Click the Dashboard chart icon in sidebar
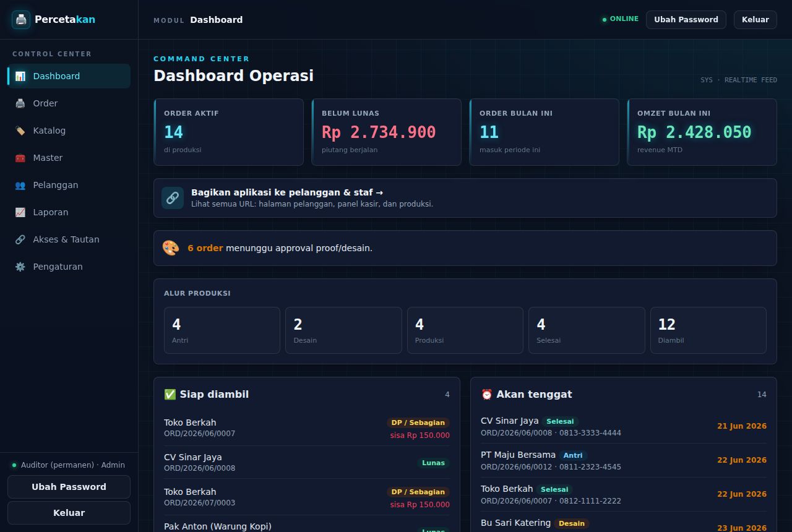 (x=20, y=76)
